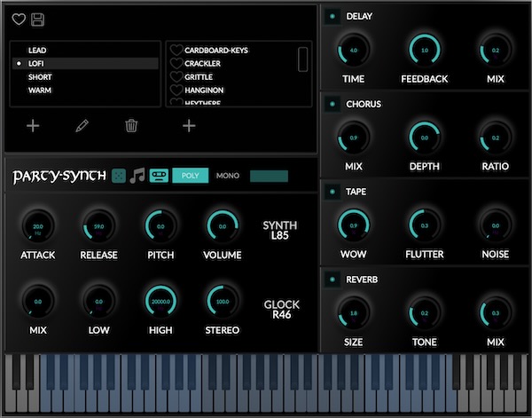
Task: Select the SHORT category
Action: pos(85,77)
